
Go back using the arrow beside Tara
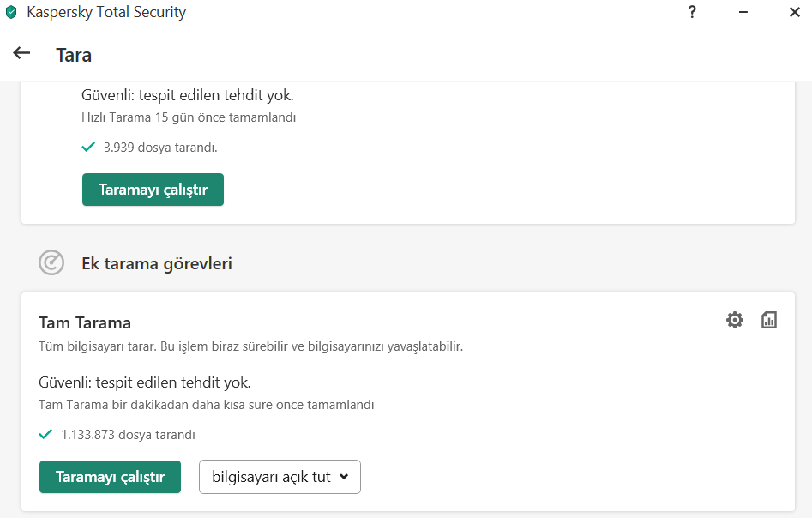click(x=21, y=54)
